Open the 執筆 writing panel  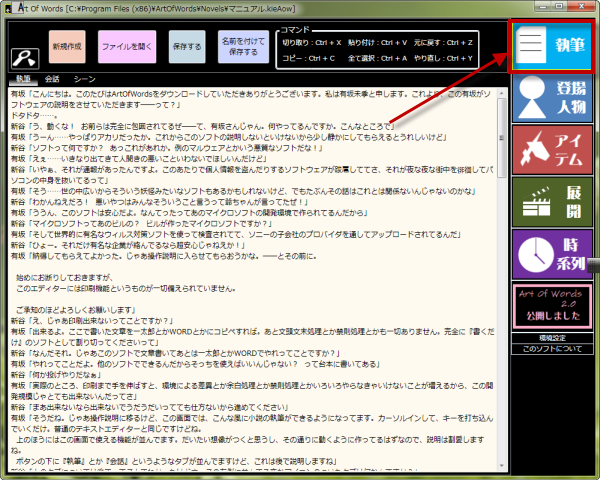point(553,46)
